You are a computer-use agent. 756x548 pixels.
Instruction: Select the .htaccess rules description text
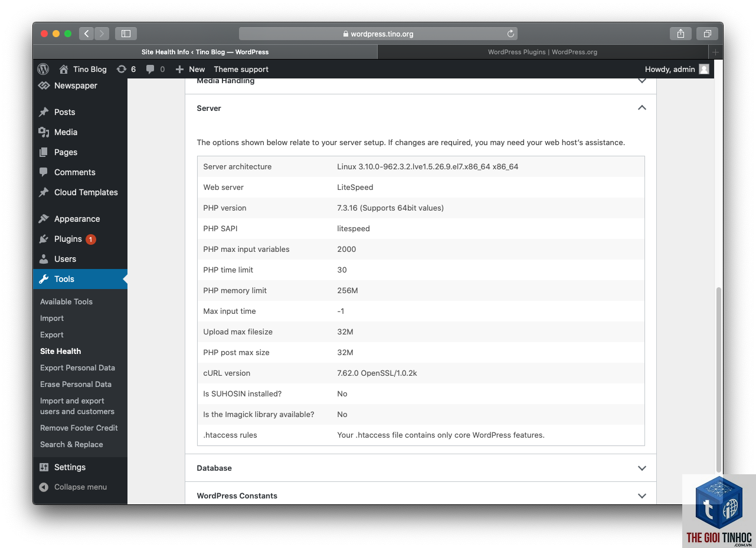[441, 435]
